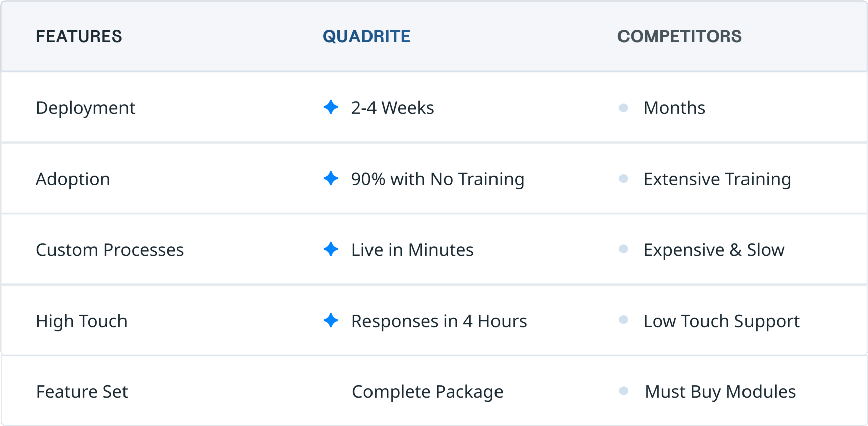Click the Deployment feature label
The height and width of the screenshot is (426, 868).
pos(85,108)
